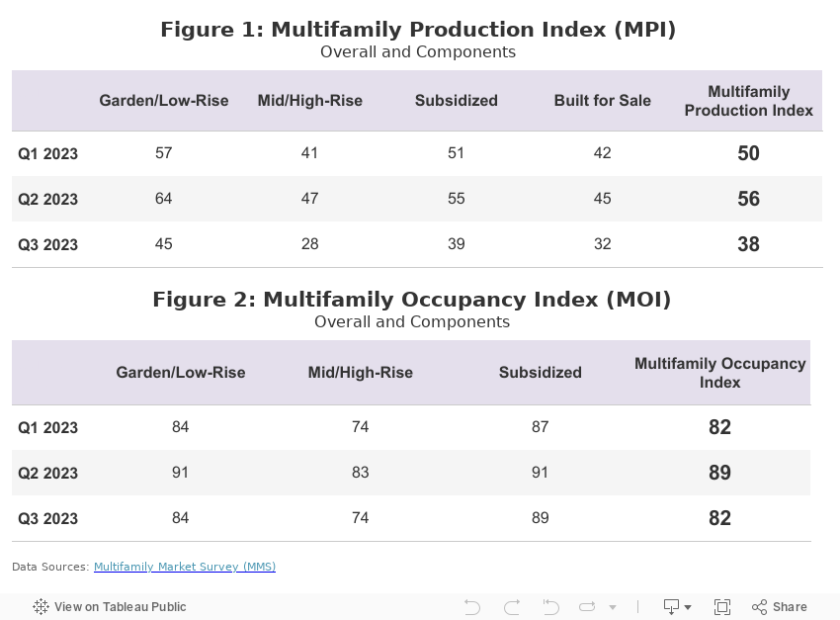Select the MPI Garden/Low-Rise column header
840x620 pixels.
coord(164,101)
